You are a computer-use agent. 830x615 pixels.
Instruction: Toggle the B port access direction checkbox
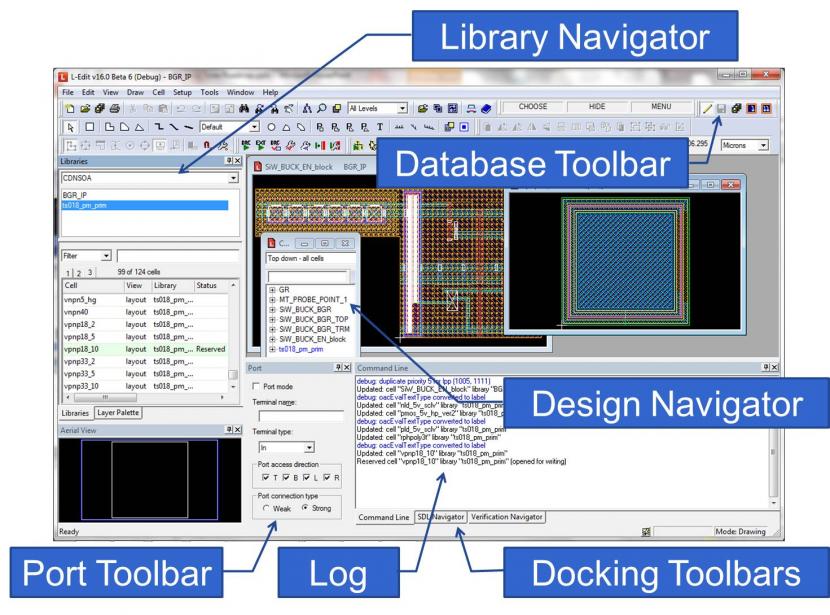[286, 478]
